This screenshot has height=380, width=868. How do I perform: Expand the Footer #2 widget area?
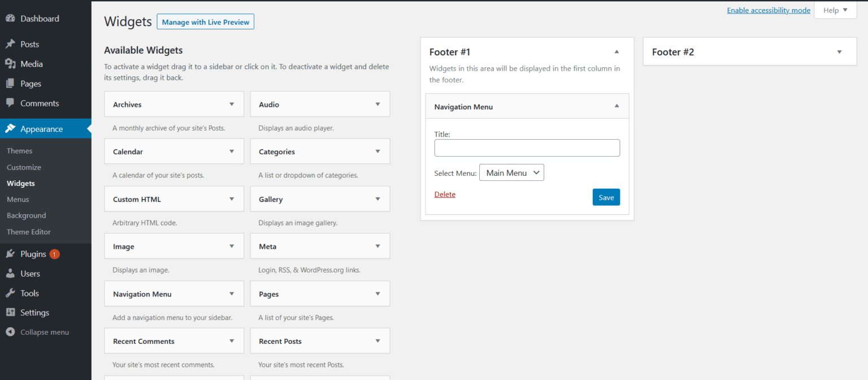839,51
